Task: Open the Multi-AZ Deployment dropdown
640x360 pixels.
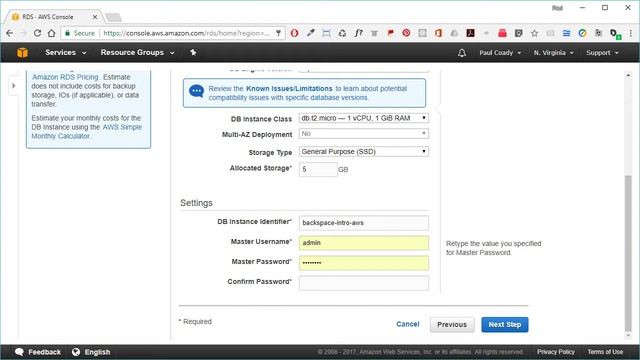Action: (x=363, y=133)
